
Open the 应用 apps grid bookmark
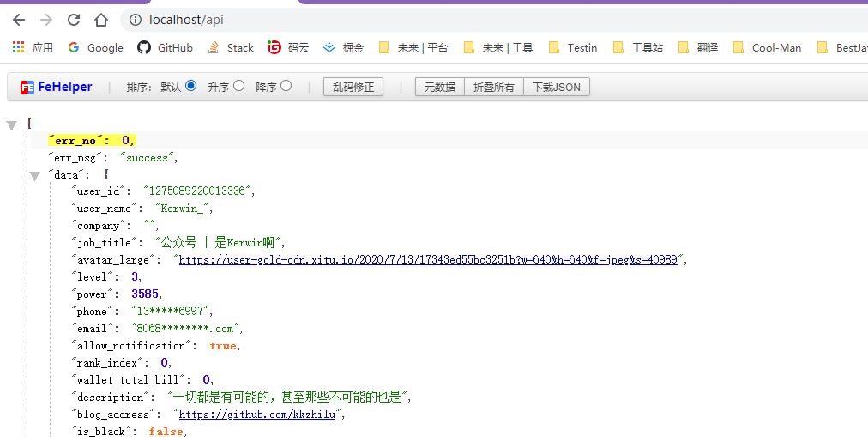[33, 48]
